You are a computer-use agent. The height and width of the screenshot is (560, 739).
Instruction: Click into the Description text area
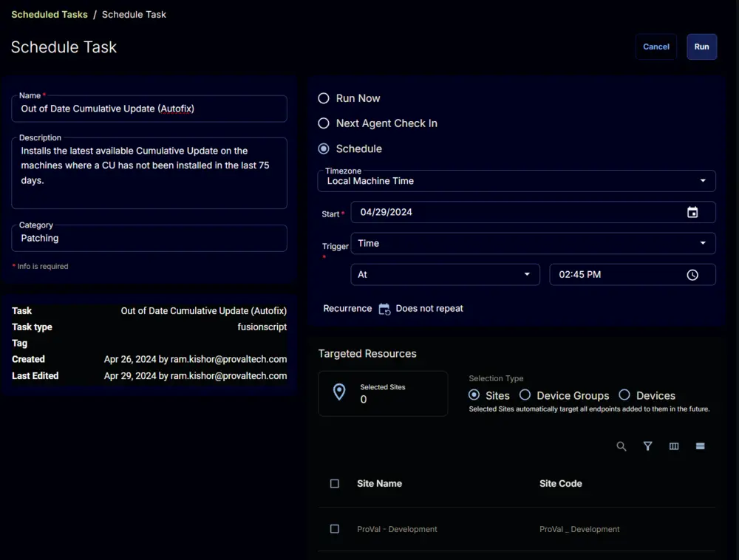click(149, 173)
